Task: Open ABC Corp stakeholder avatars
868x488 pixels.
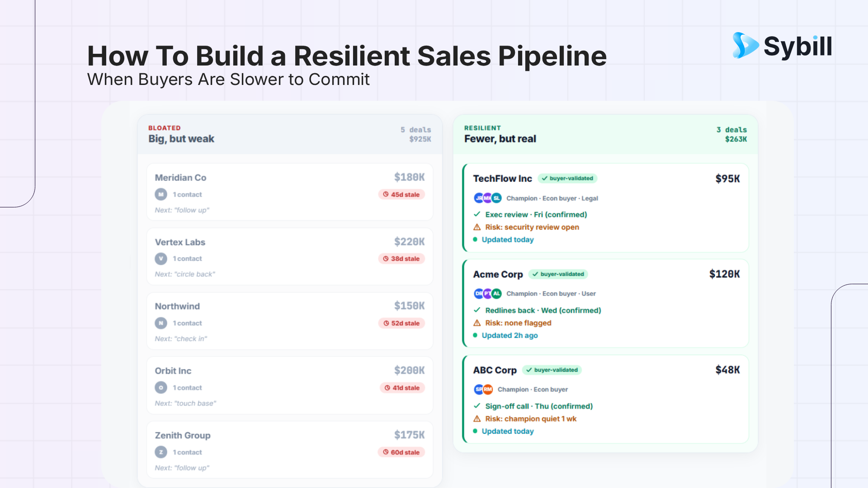Action: (x=483, y=389)
